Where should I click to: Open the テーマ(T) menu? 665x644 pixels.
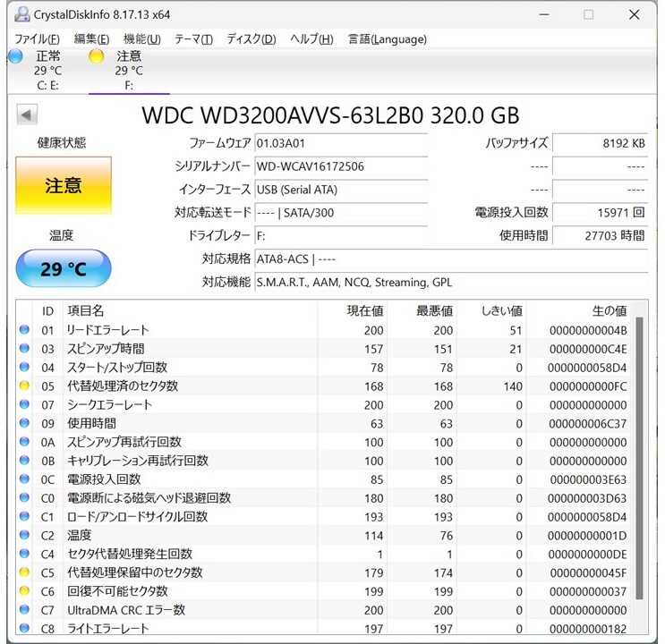194,39
